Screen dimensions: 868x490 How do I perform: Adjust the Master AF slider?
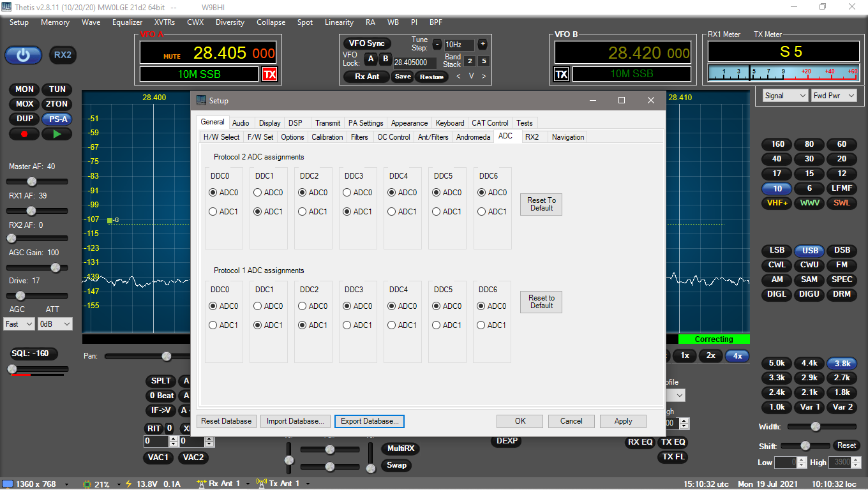(x=31, y=181)
